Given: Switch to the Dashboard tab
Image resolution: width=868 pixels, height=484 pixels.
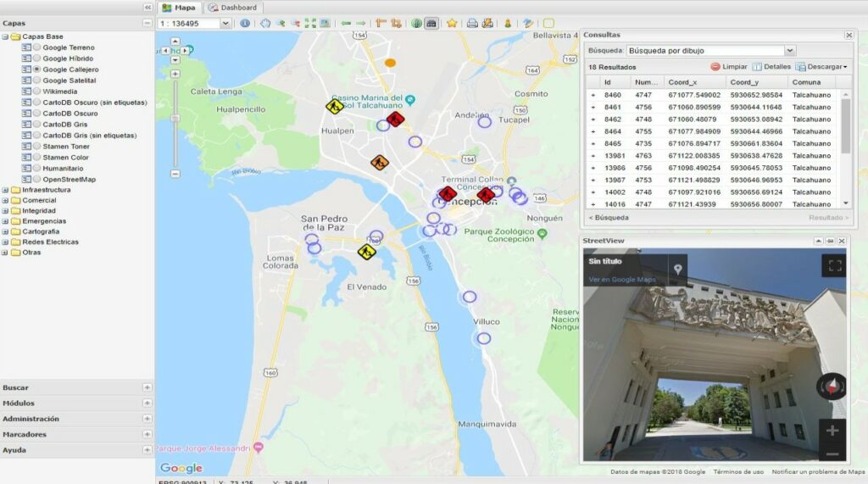Looking at the screenshot, I should (232, 8).
